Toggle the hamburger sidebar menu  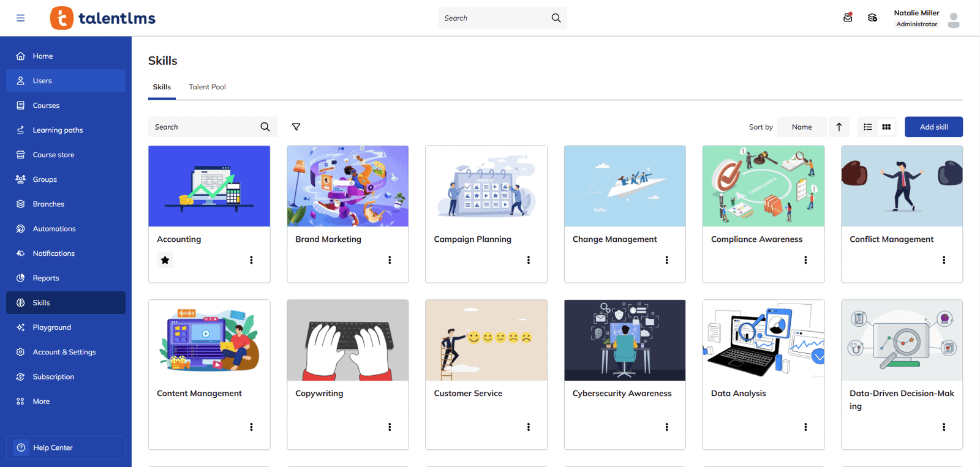click(x=20, y=18)
